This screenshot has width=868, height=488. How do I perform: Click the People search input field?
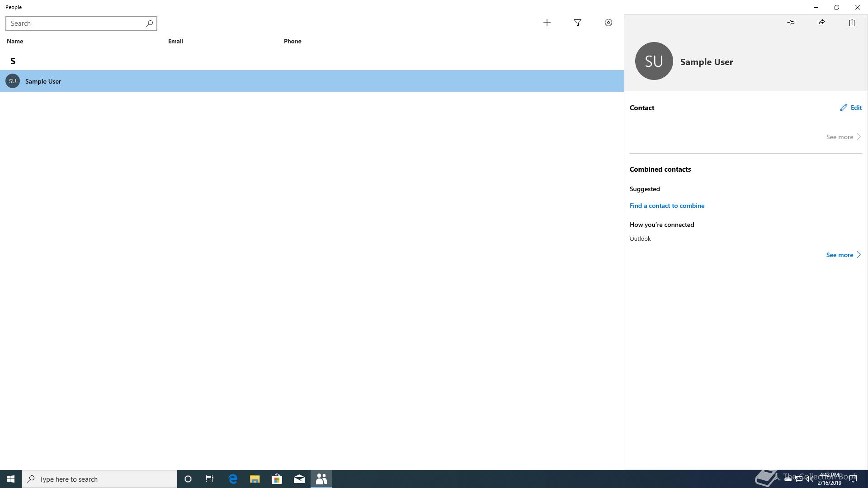coord(75,23)
